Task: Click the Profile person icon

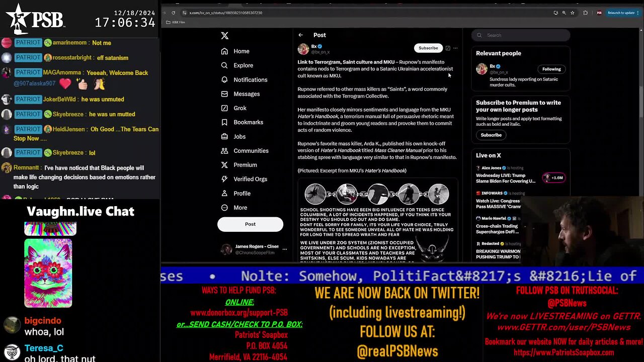Action: click(224, 193)
